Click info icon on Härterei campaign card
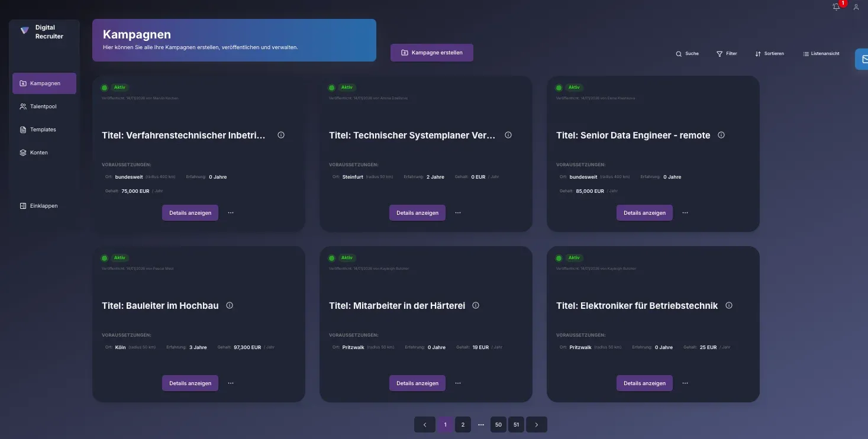 point(475,305)
